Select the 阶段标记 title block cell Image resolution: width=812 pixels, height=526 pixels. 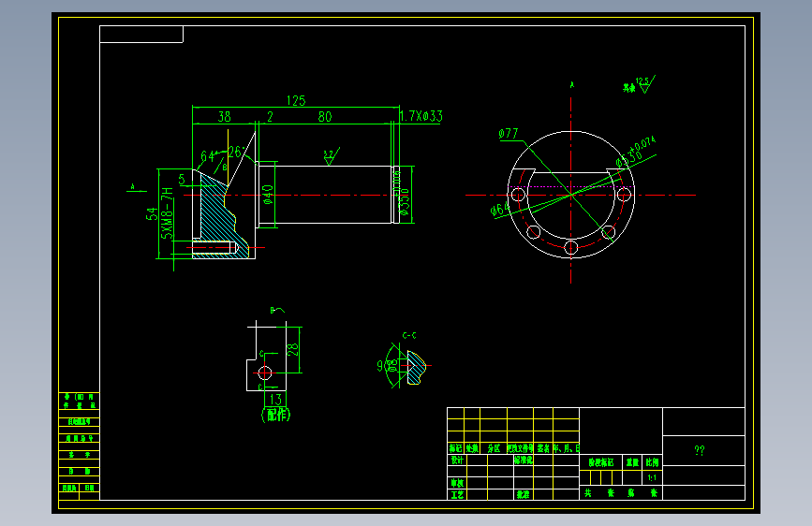click(600, 462)
